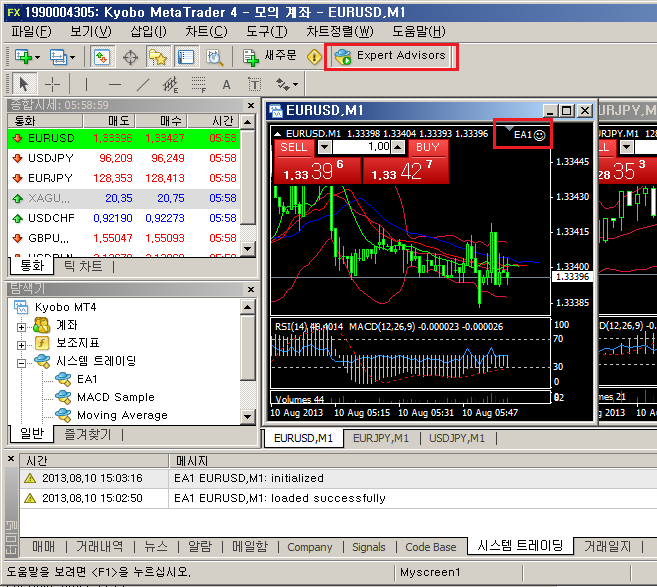Select the EURUSD row in market watch
The height and width of the screenshot is (587, 657).
point(124,138)
